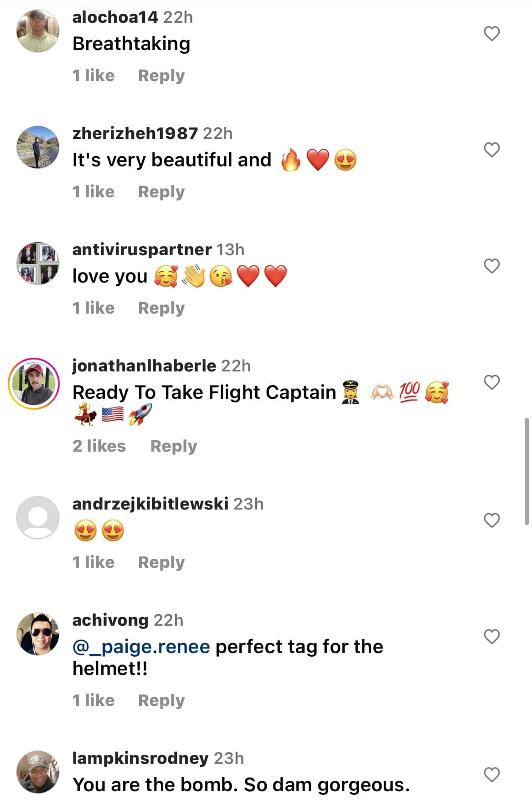
Task: Like lampkinsrodney's "You are the bomb" comment
Action: click(x=491, y=775)
